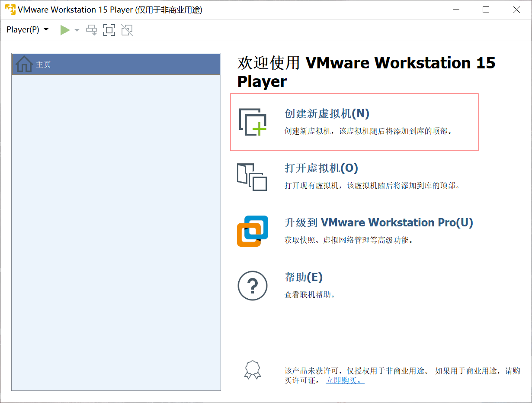The height and width of the screenshot is (403, 532).
Task: Click the open virtual machine icon
Action: [x=252, y=177]
